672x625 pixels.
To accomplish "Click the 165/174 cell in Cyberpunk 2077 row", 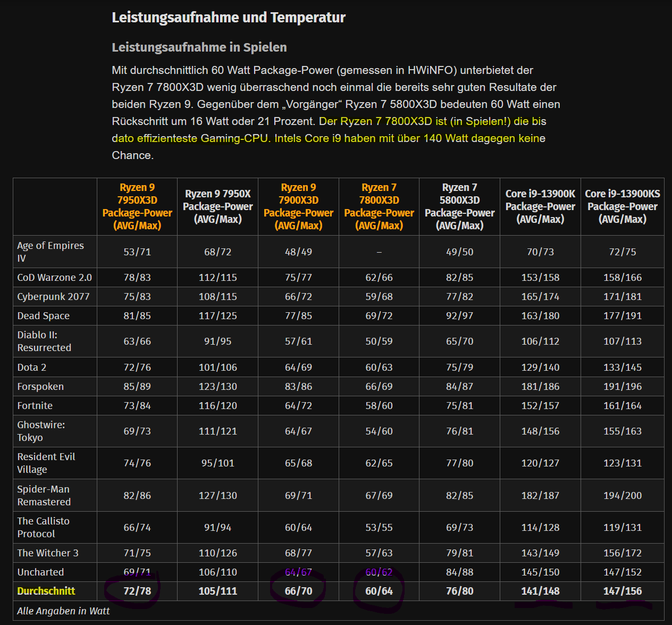I will [x=540, y=296].
